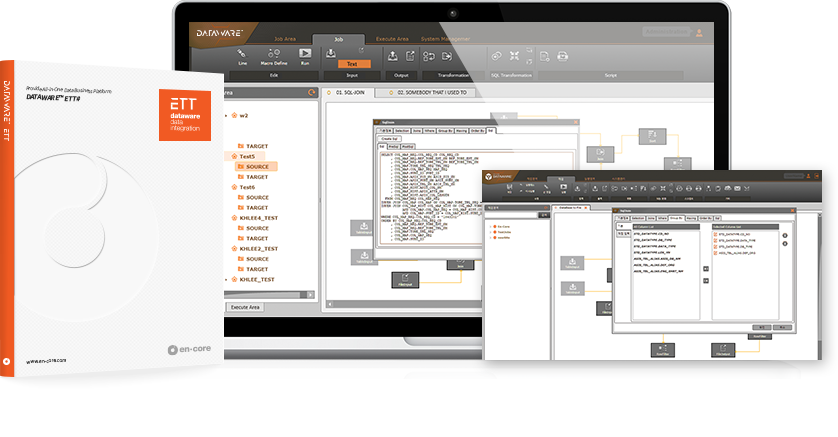
Task: Expand the first tree node in front window
Action: coord(491,227)
